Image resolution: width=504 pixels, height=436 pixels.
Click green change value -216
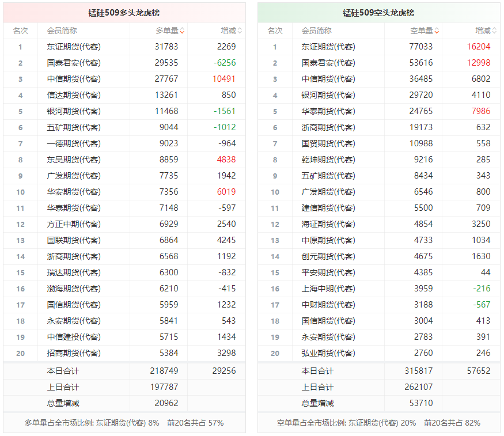point(482,289)
